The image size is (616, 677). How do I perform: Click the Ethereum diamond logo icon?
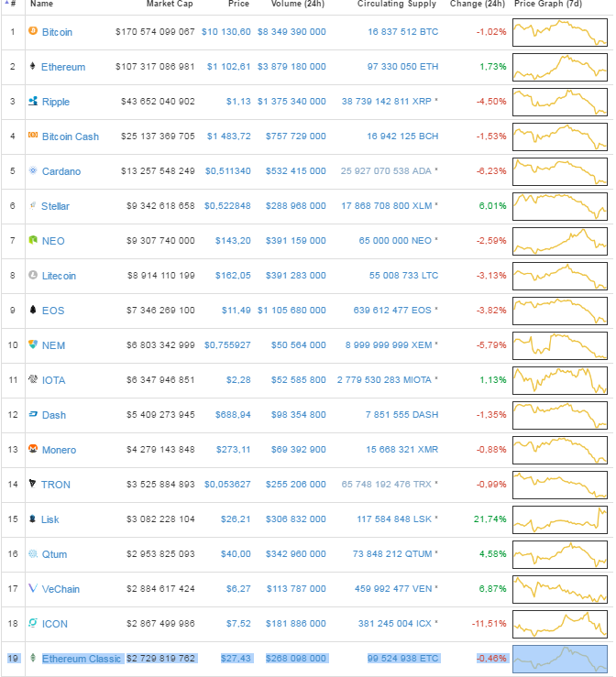[x=33, y=67]
